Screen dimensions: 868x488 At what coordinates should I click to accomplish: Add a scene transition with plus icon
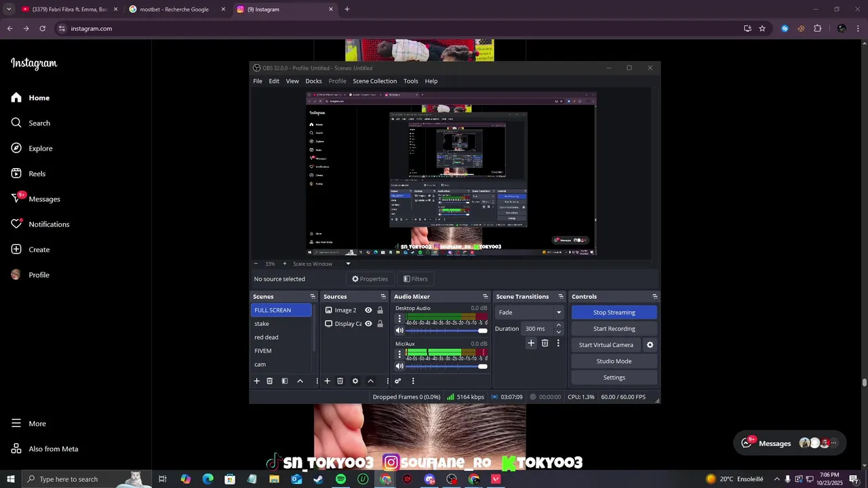click(x=531, y=343)
